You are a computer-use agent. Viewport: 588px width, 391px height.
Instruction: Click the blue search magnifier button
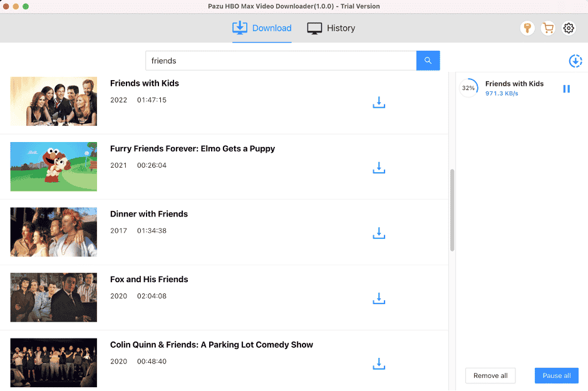coord(428,60)
